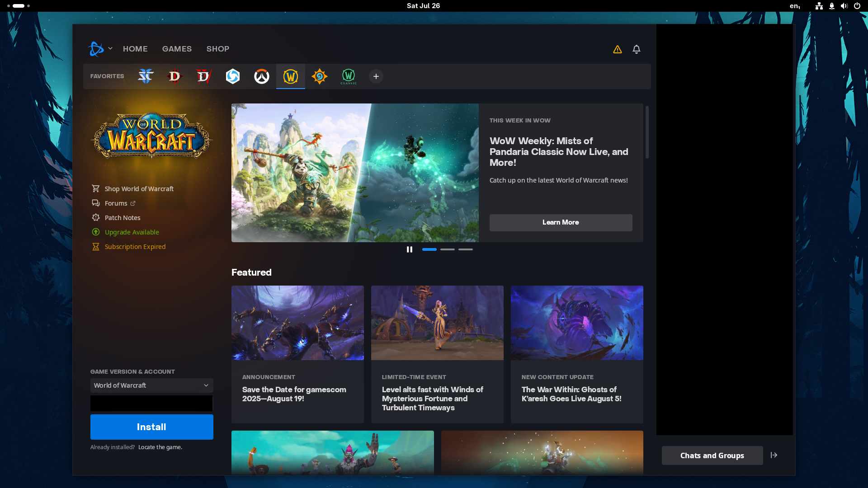Open the game version dropdown
868x488 pixels.
152,385
